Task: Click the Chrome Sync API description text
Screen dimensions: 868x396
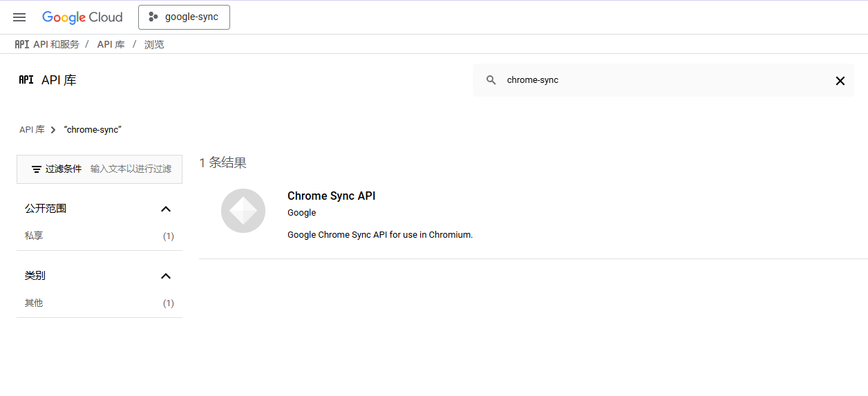Action: (x=380, y=235)
